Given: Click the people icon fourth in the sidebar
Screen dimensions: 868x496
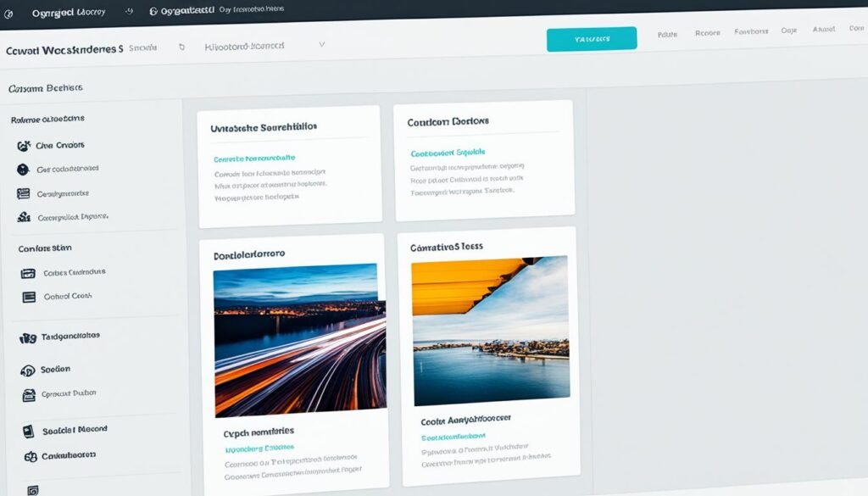Looking at the screenshot, I should click(x=23, y=218).
